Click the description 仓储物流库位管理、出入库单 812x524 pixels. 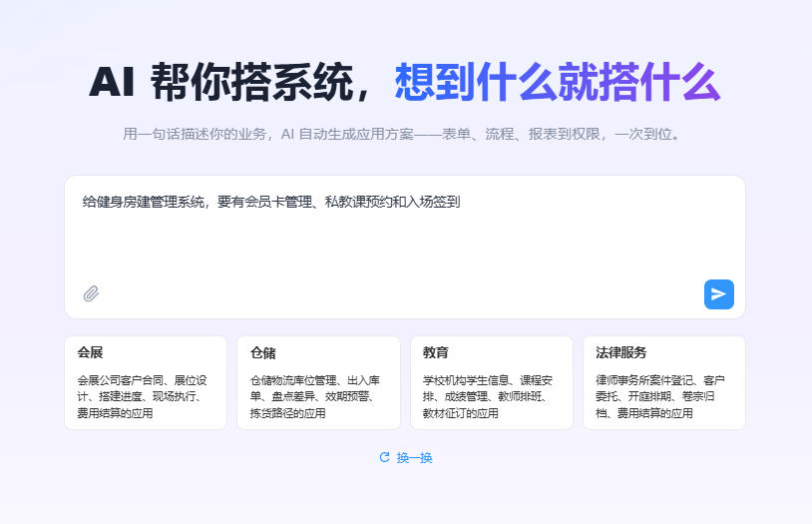tap(315, 396)
